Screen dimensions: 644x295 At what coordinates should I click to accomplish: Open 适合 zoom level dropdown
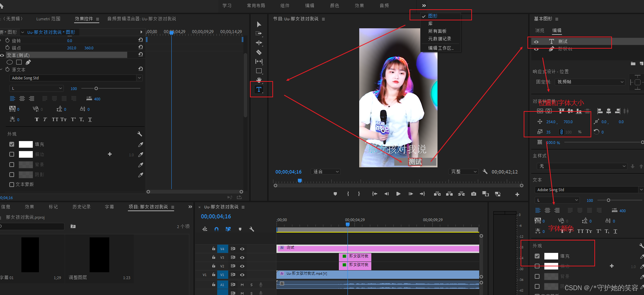325,171
